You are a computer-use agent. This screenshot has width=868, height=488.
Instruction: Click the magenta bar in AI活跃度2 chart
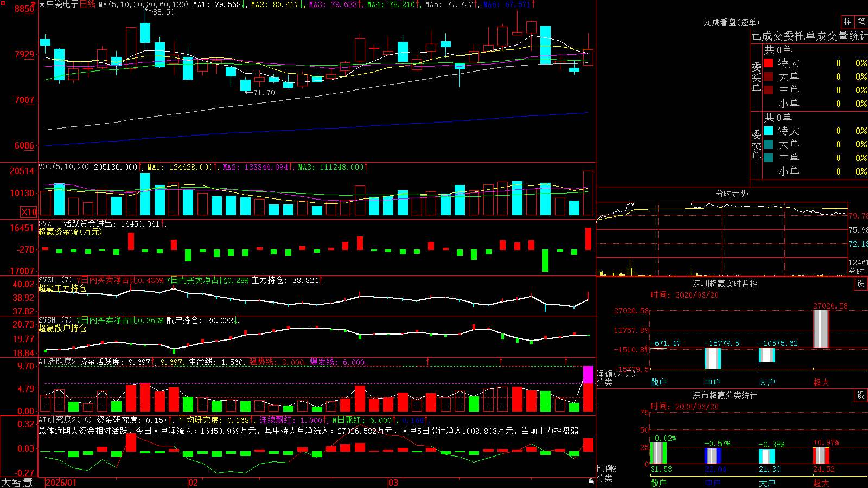tap(588, 375)
